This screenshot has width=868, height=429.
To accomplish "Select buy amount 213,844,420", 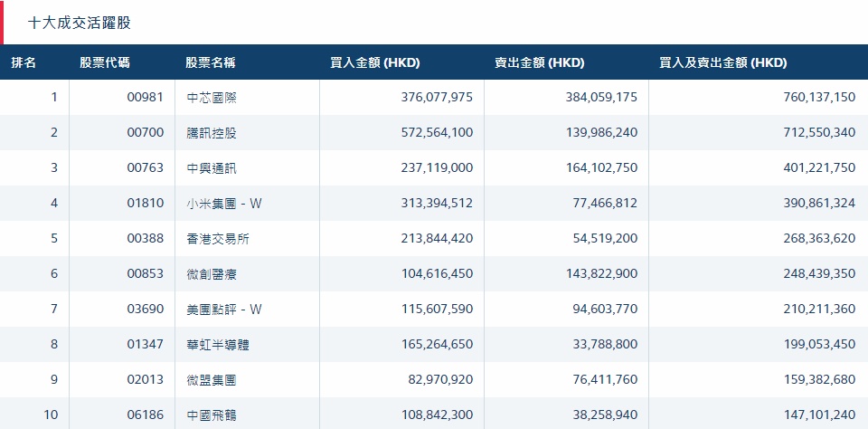I will tap(437, 238).
